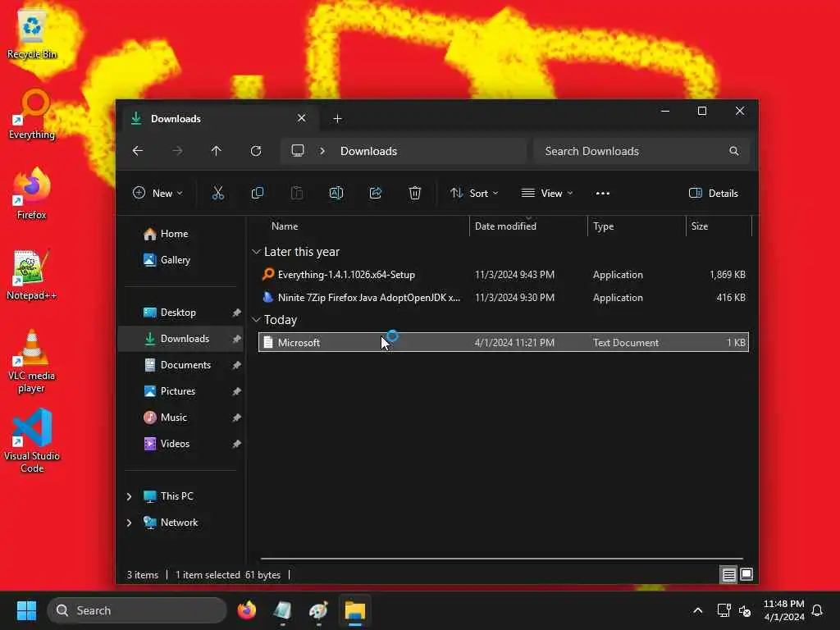Select the Everything desktop shortcut
Viewport: 840px width, 630px height.
(32, 115)
